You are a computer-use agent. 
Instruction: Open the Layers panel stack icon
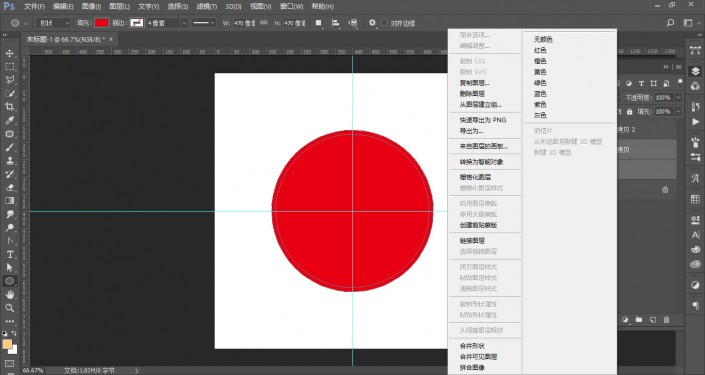click(695, 71)
